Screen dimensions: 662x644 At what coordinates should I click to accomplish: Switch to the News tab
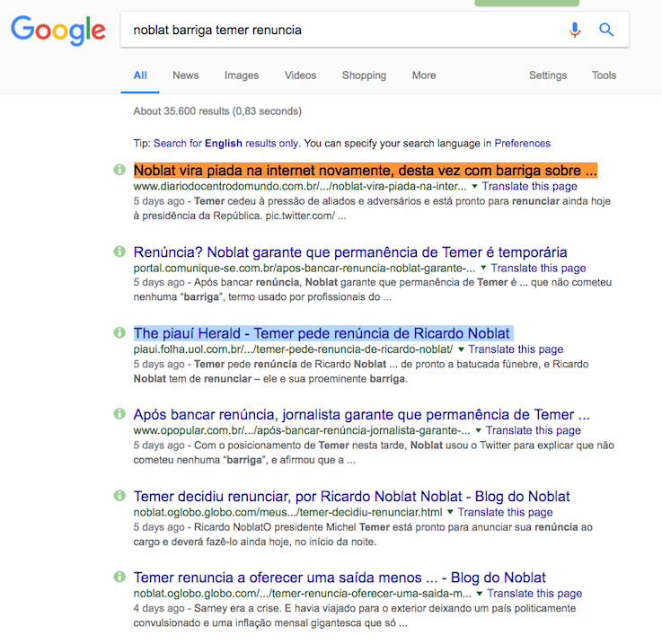click(x=186, y=75)
